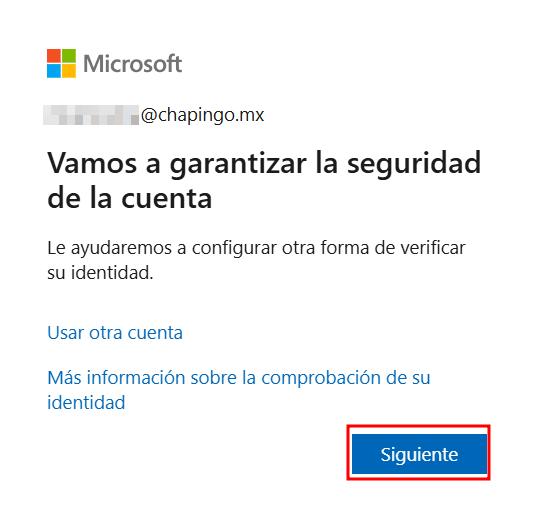533x518 pixels.
Task: Click the 'su identidad.' description text
Action: pos(100,273)
